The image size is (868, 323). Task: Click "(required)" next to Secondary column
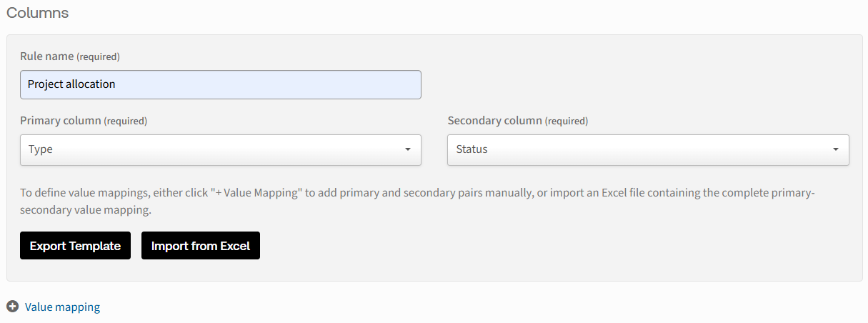567,121
